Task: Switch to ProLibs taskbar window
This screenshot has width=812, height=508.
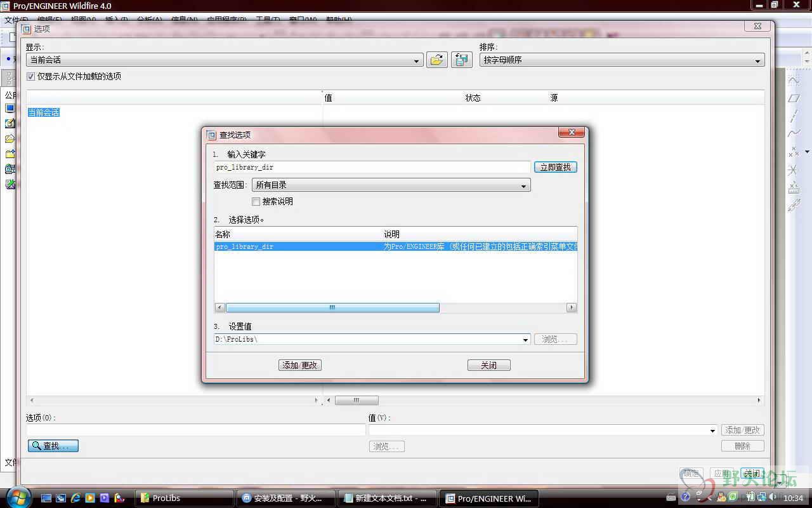Action: 185,498
